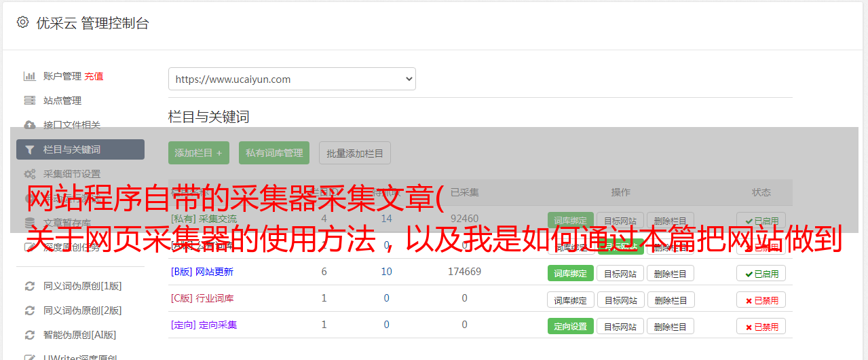Click the 批量添加栏目 button

355,153
